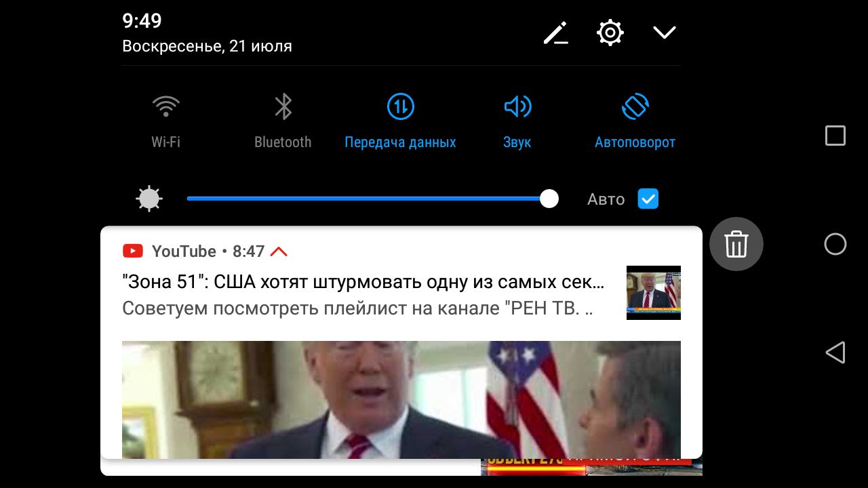Collapse panel with the top chevron arrow
The width and height of the screenshot is (868, 488).
tap(664, 33)
